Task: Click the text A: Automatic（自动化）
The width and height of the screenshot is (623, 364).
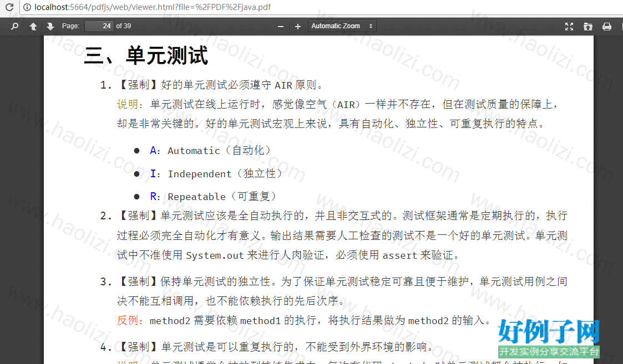Action: point(211,151)
